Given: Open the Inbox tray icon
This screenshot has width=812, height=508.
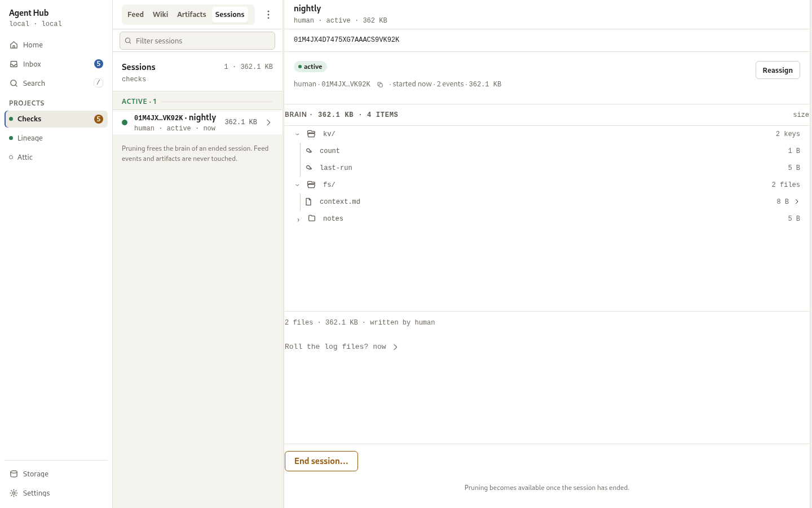Looking at the screenshot, I should tap(14, 64).
